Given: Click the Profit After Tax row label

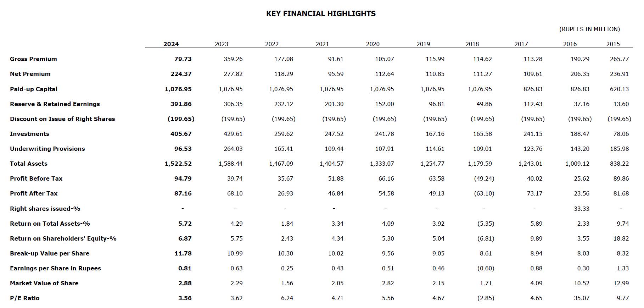Looking at the screenshot, I should click(34, 193).
